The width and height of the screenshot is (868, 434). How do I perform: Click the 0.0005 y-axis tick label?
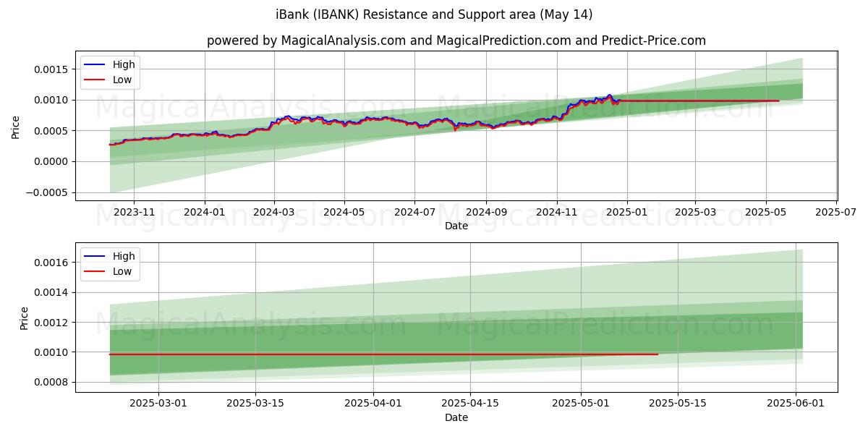coord(52,131)
